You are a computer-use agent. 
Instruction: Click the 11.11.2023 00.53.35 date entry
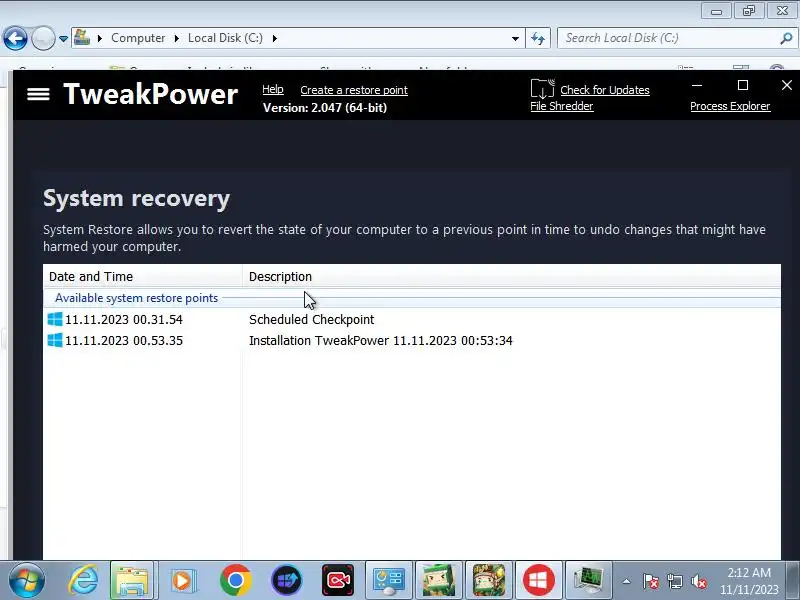click(124, 341)
